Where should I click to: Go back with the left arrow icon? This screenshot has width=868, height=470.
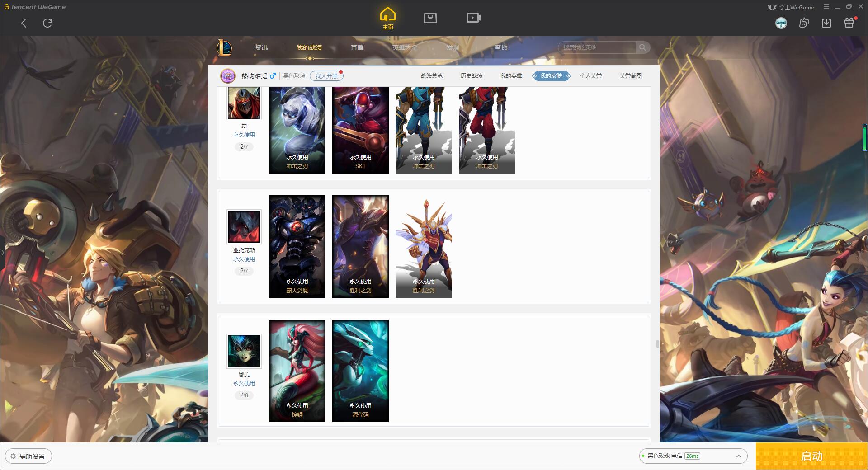[x=24, y=23]
